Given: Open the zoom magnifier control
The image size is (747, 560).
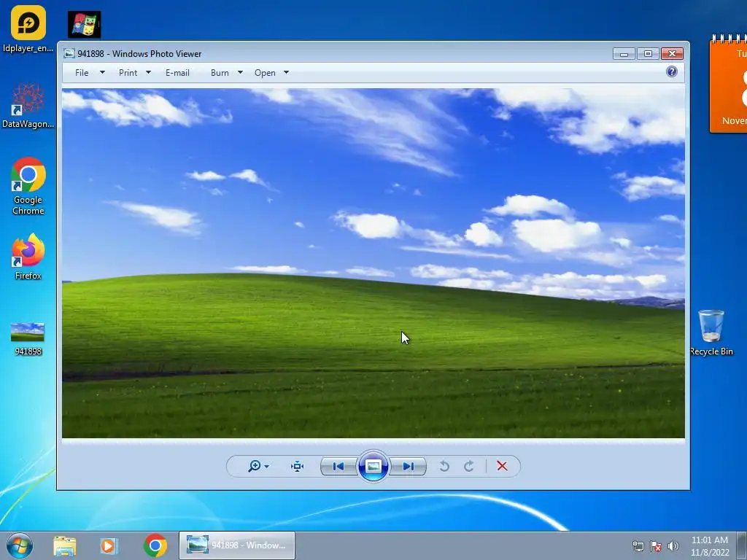Looking at the screenshot, I should click(255, 466).
